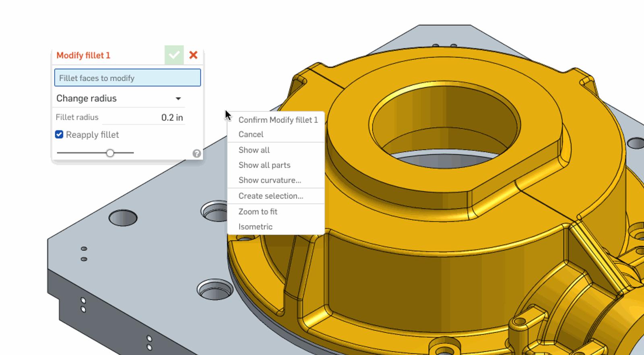Image resolution: width=644 pixels, height=355 pixels.
Task: Click the plain round hole on gray plate
Action: [x=123, y=218]
